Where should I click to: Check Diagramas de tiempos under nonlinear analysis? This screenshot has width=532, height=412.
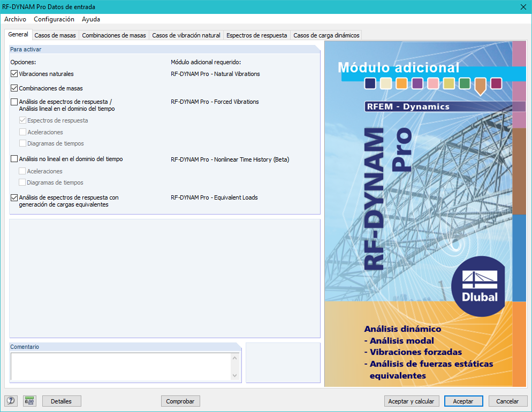click(22, 182)
